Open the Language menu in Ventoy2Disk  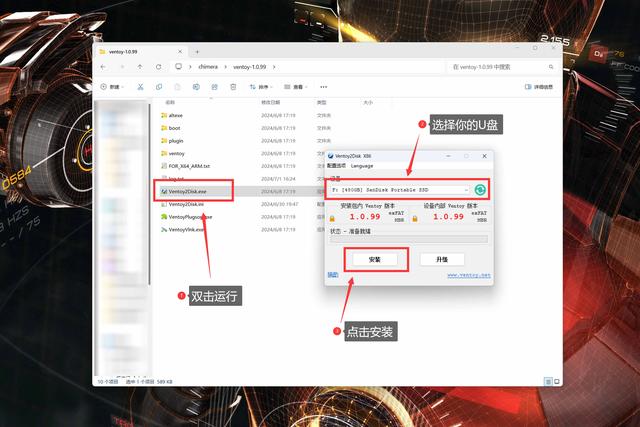pos(362,166)
